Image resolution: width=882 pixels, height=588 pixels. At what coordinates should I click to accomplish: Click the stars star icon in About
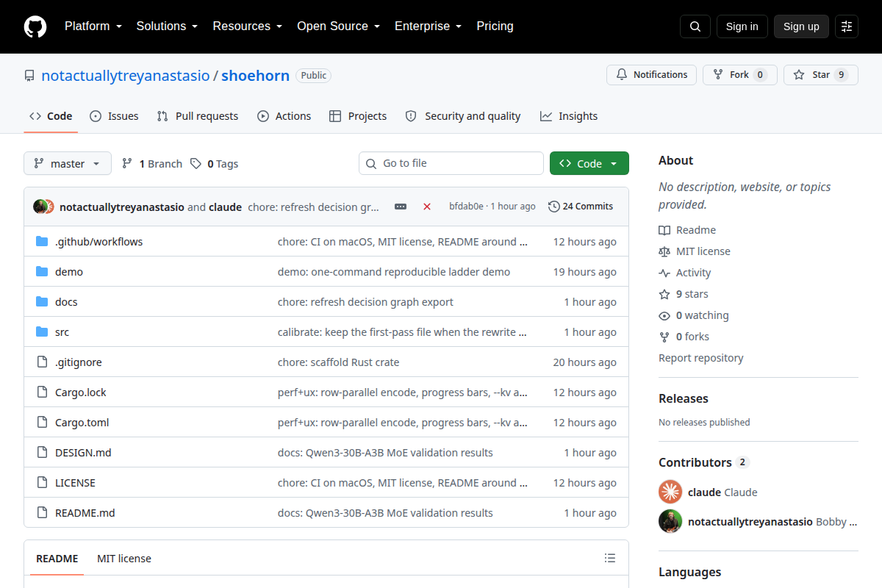coord(664,294)
